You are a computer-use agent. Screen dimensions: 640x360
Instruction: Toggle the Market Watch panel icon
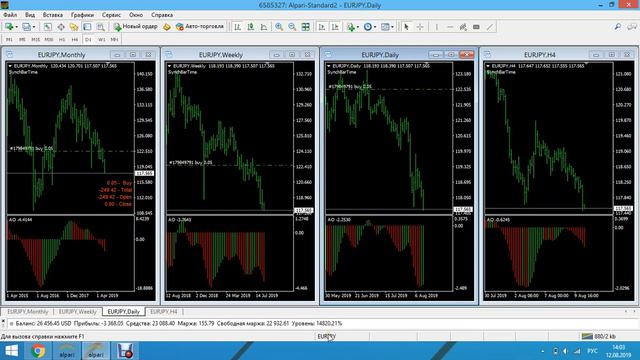pyautogui.click(x=48, y=27)
